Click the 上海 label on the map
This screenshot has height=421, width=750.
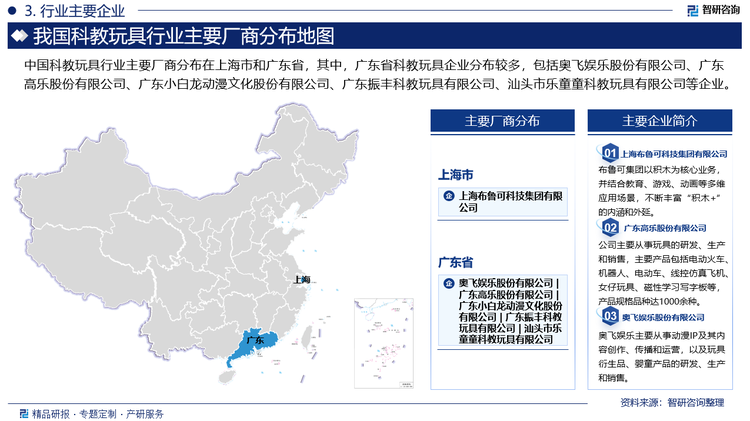coord(302,279)
